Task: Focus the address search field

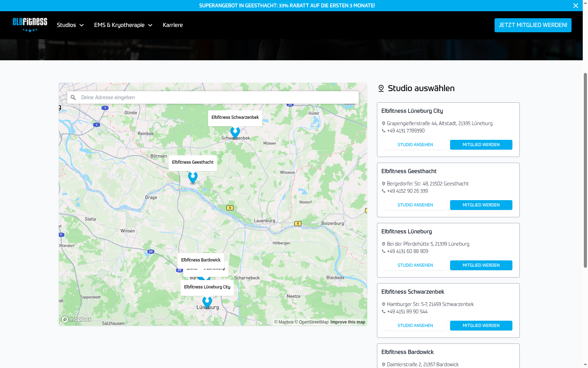Action: (x=213, y=97)
